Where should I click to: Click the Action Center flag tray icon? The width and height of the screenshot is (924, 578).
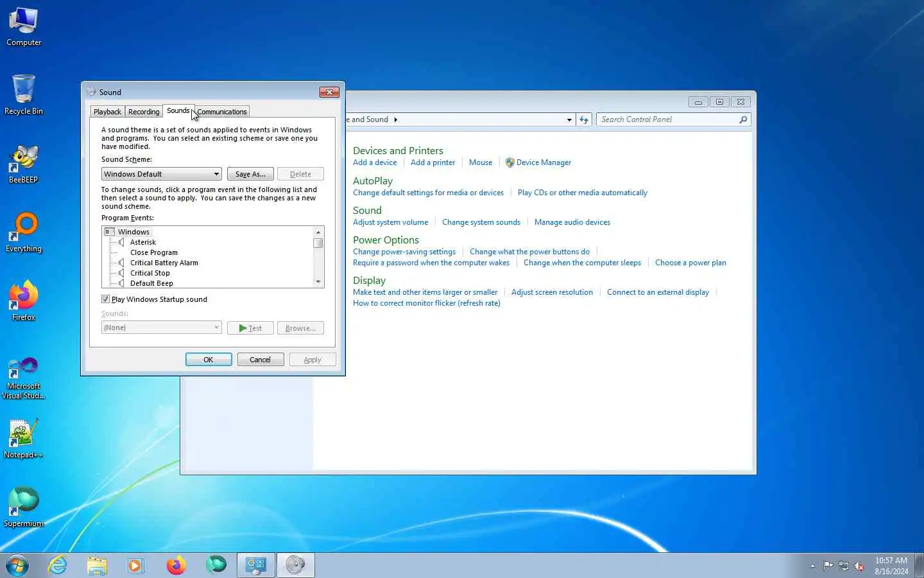coord(828,566)
